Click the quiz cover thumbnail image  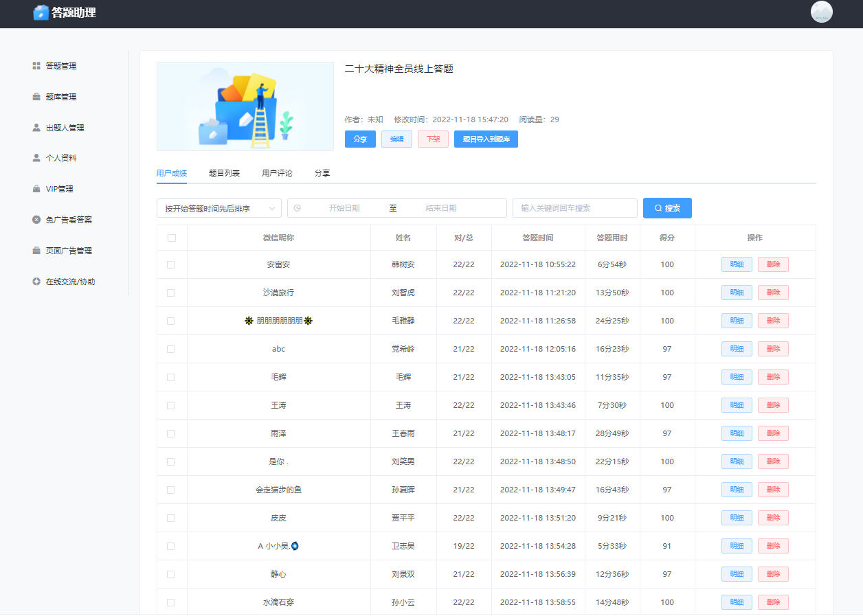click(245, 106)
